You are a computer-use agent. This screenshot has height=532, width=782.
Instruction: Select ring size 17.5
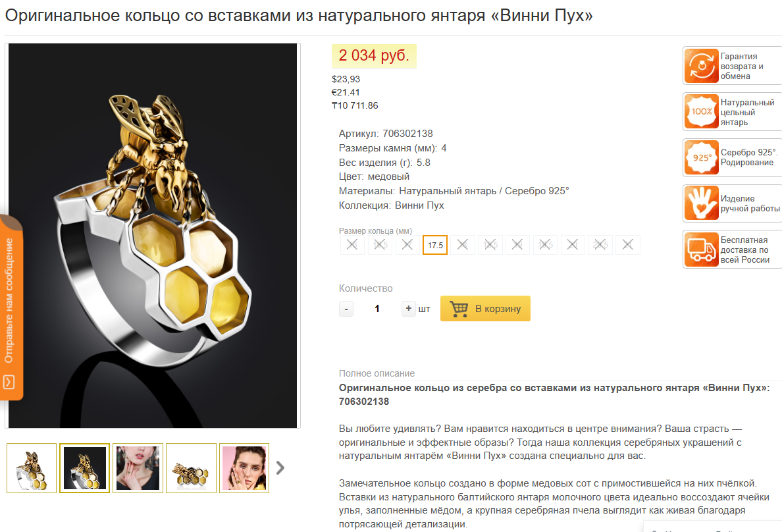click(435, 245)
